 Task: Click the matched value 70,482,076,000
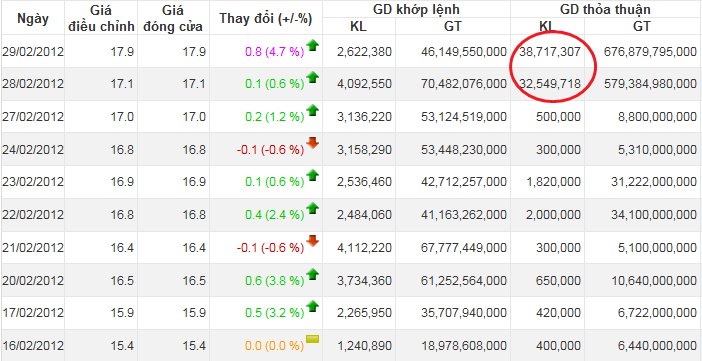464,85
